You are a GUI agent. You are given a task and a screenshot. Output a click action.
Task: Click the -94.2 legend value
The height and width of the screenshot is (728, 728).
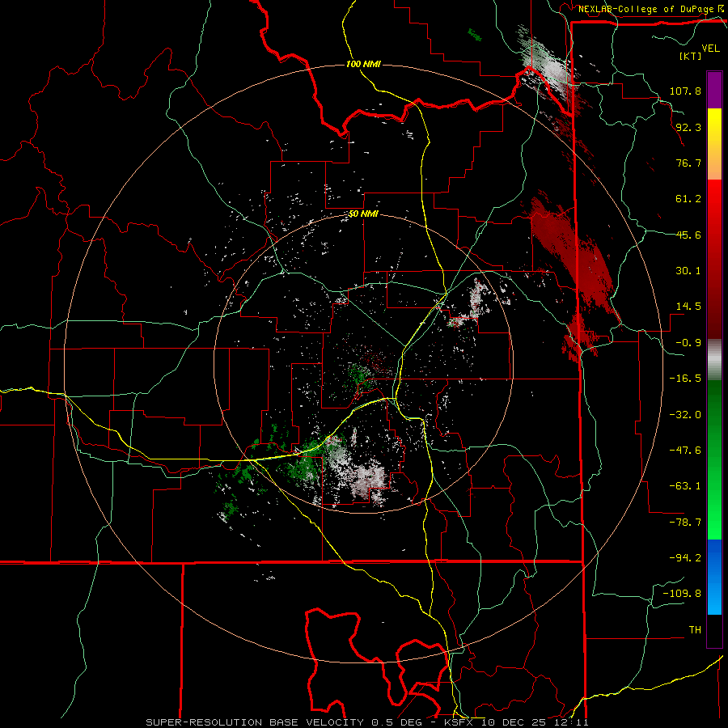coord(685,558)
